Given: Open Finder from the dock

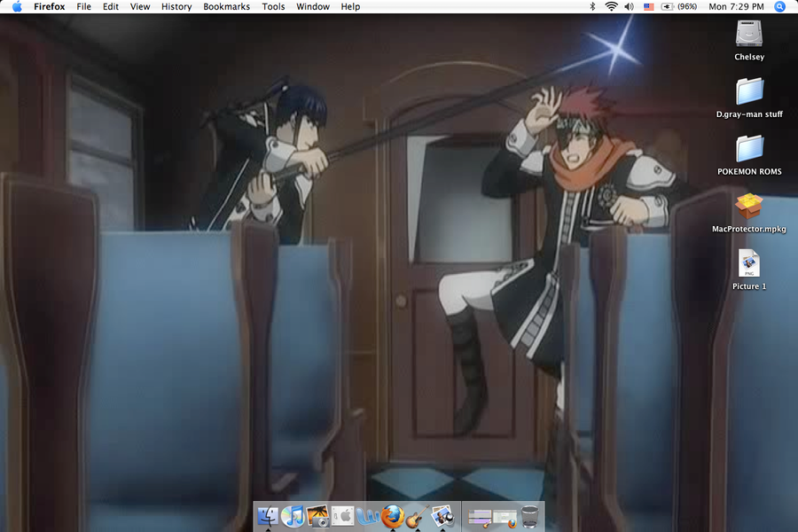Looking at the screenshot, I should (x=268, y=516).
